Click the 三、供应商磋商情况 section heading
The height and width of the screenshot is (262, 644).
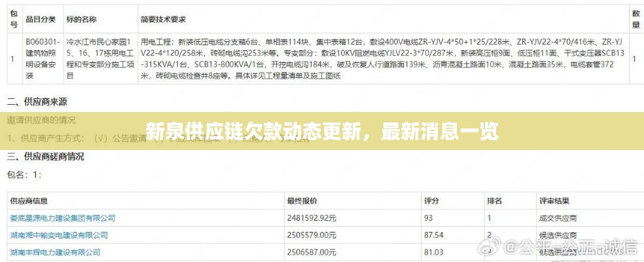[x=46, y=157]
